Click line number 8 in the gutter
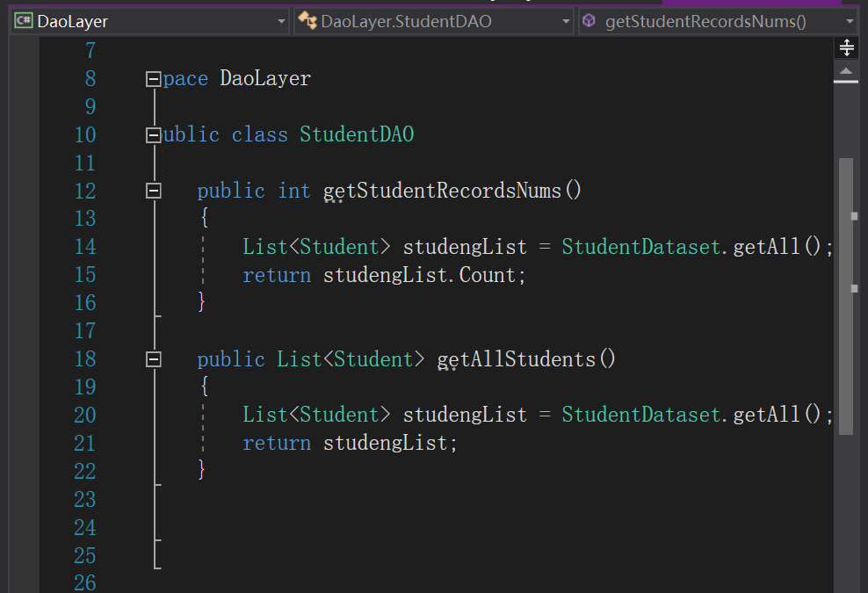The width and height of the screenshot is (868, 593). point(90,78)
